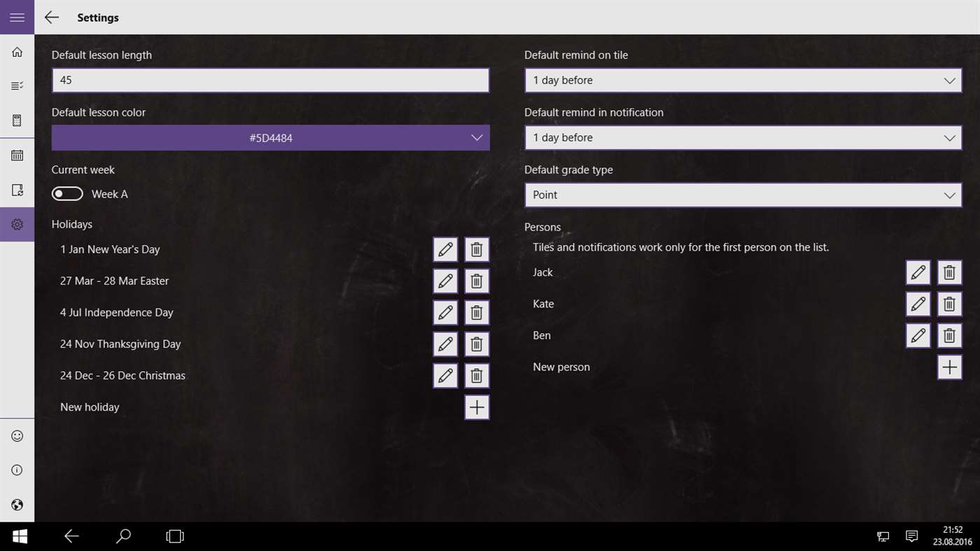Click the network display tray icon
The image size is (980, 551).
(883, 536)
